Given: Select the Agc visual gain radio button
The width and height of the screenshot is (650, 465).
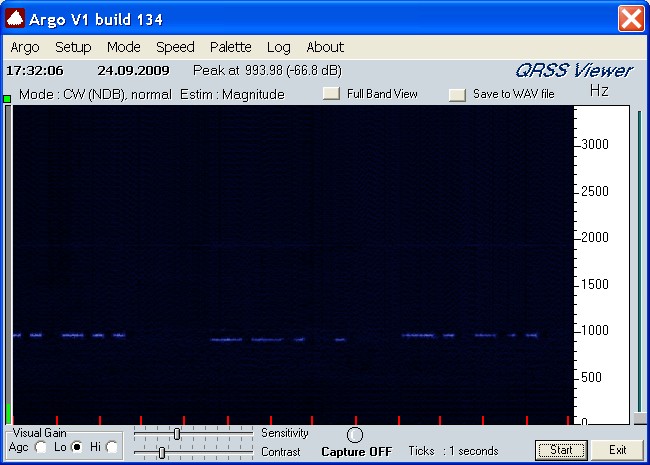Looking at the screenshot, I should pyautogui.click(x=41, y=447).
